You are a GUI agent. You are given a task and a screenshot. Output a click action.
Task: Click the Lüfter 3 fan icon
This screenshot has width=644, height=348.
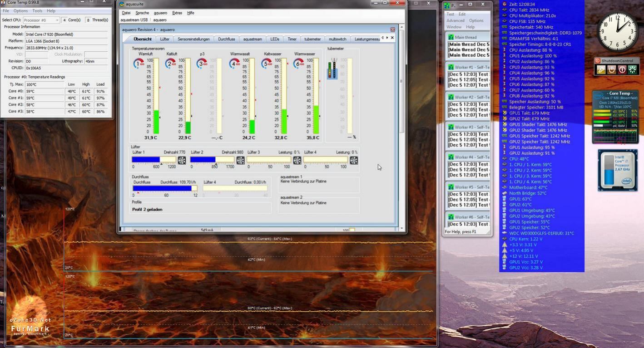pyautogui.click(x=297, y=160)
